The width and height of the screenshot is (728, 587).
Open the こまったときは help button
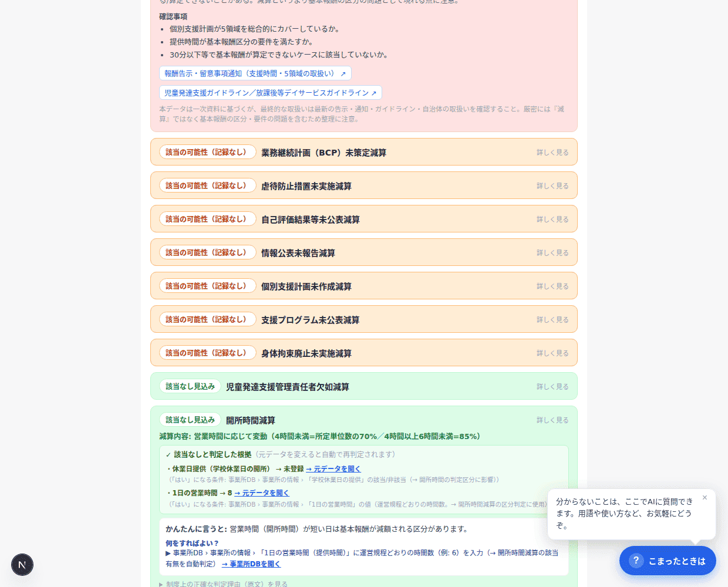668,561
